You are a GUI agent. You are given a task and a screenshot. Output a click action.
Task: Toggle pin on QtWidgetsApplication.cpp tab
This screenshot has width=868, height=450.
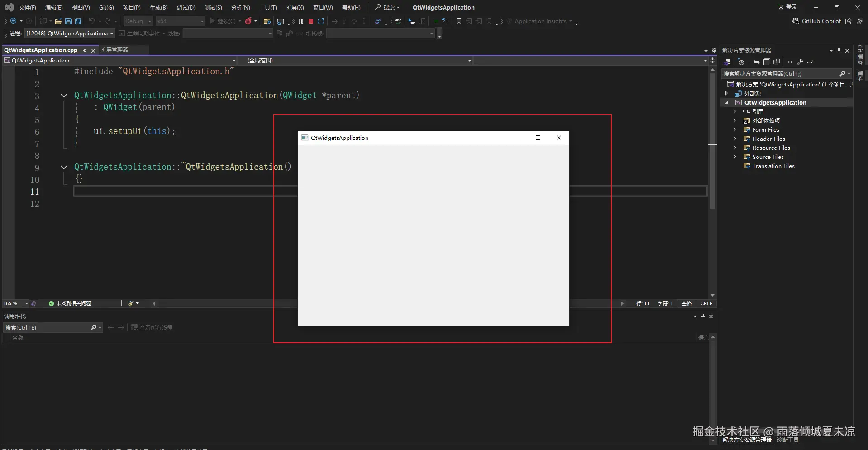(x=85, y=50)
